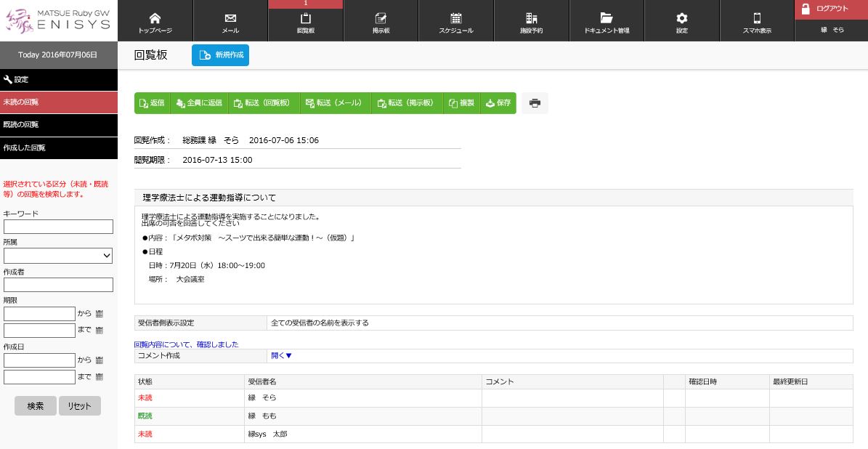Screen dimensions: 868x449
Task: Click 転送（回覧板）forward button
Action: [x=264, y=103]
